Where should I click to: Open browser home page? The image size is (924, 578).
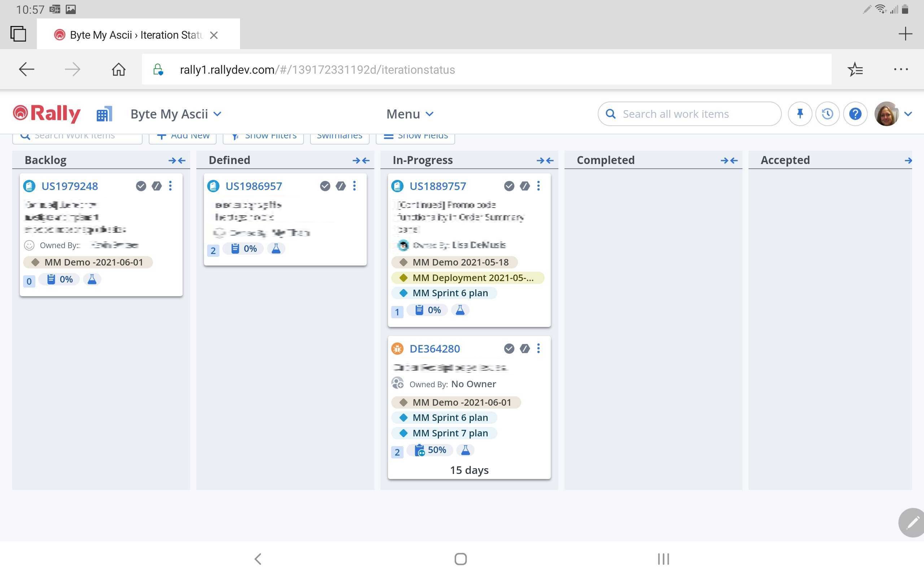coord(119,69)
